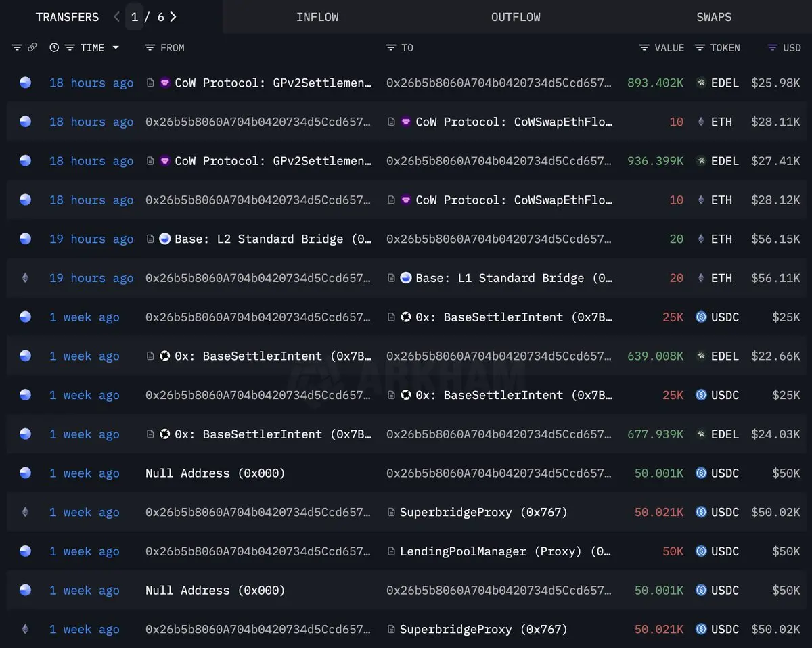Click the value 677.939K

[x=655, y=434]
